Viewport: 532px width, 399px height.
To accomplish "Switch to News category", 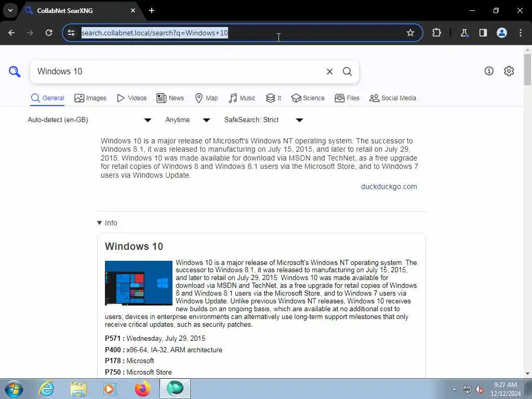I will [x=170, y=98].
